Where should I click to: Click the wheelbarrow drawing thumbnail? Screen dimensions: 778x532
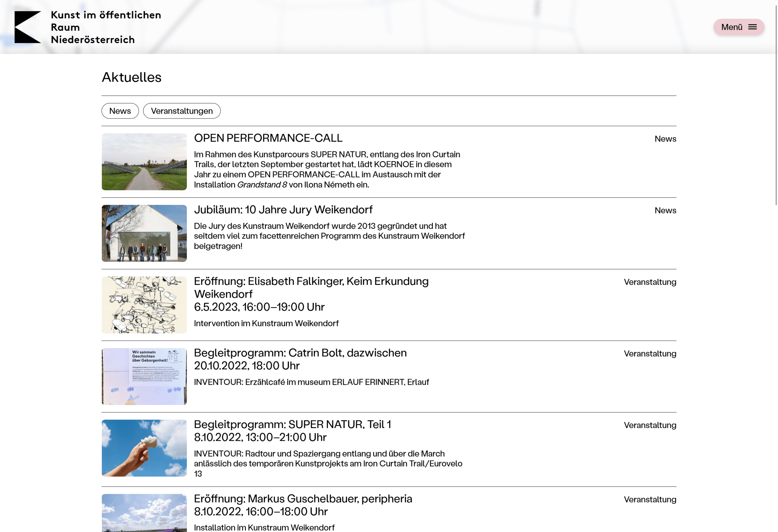coord(144,305)
